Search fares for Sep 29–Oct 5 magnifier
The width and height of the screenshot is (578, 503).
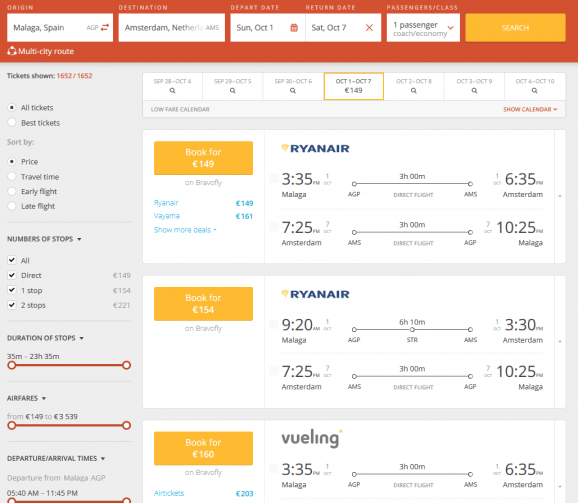233,91
